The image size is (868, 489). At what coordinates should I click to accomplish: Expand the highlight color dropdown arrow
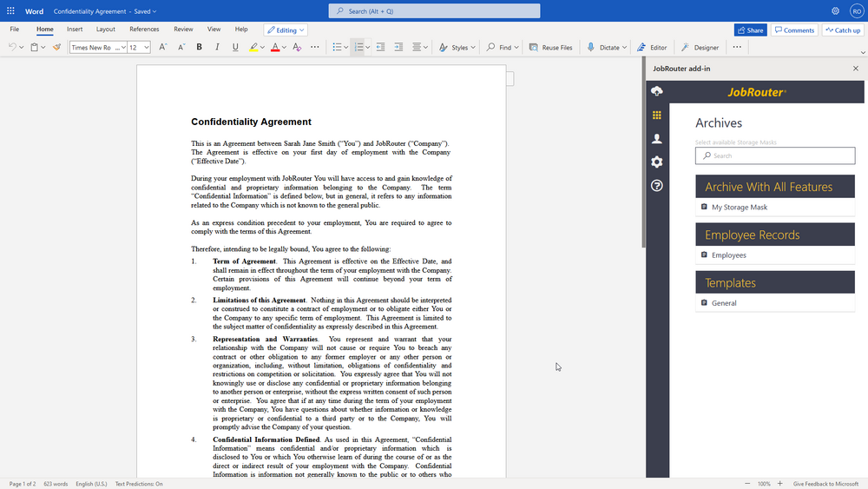[262, 48]
